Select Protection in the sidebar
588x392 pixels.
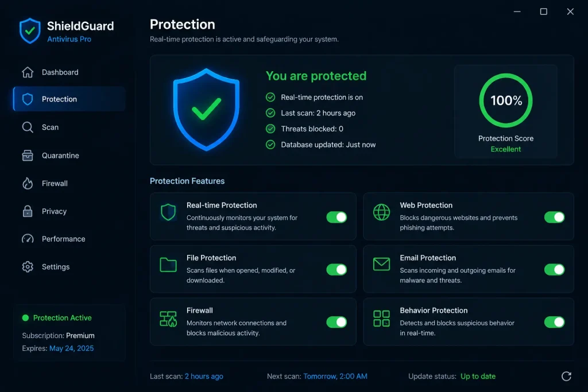pyautogui.click(x=69, y=99)
